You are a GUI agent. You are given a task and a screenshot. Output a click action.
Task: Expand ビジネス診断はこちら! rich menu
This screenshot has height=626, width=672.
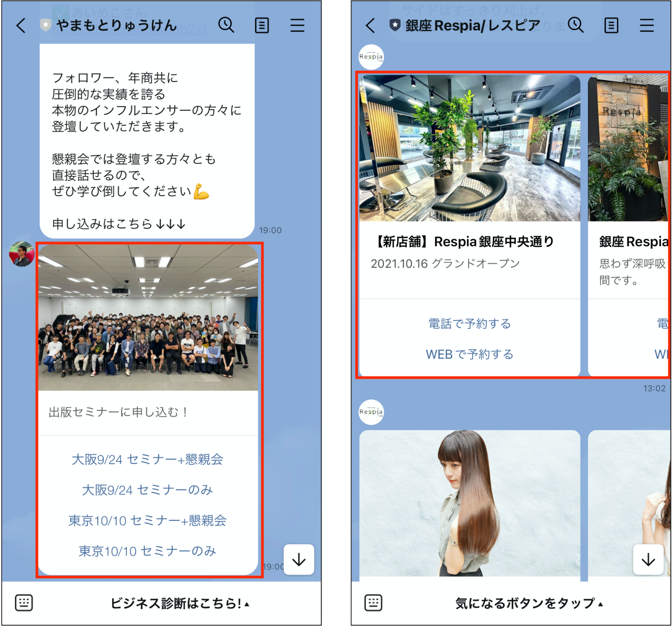(x=180, y=603)
